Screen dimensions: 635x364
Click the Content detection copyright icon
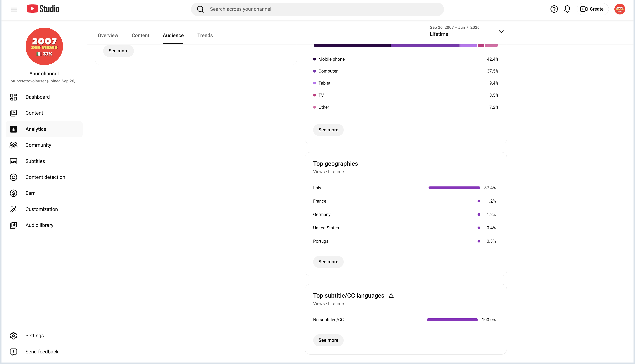14,177
